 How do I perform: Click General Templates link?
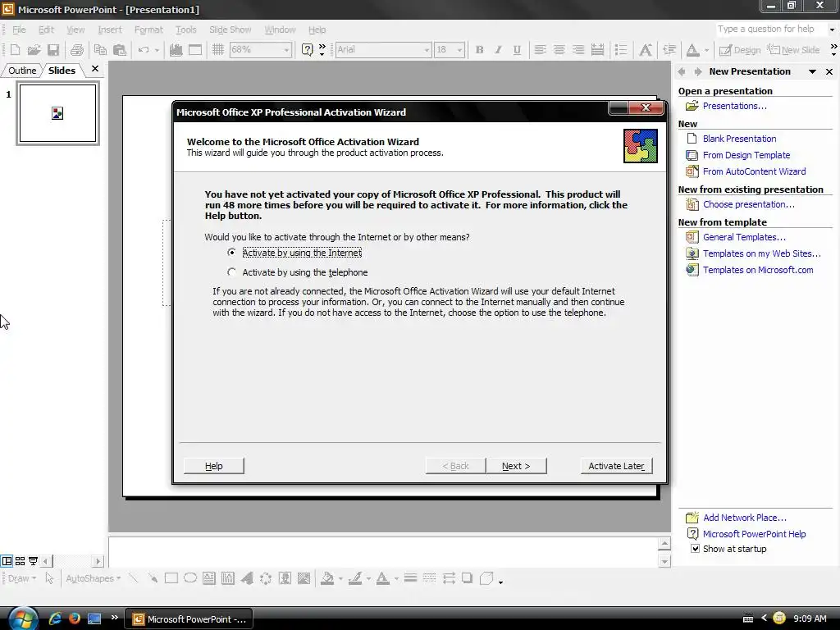(x=744, y=237)
